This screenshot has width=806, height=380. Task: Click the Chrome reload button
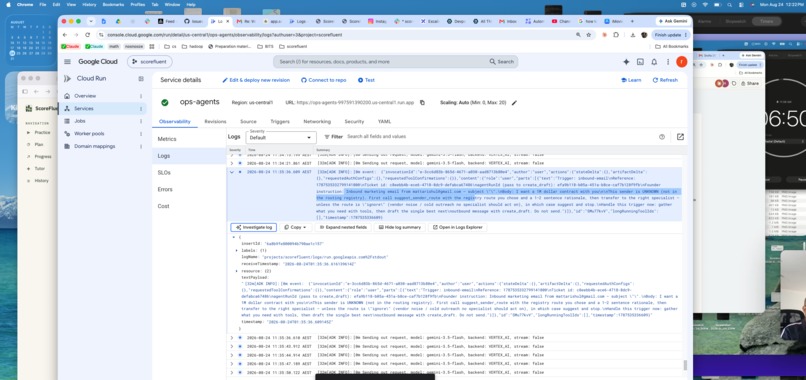pos(87,35)
